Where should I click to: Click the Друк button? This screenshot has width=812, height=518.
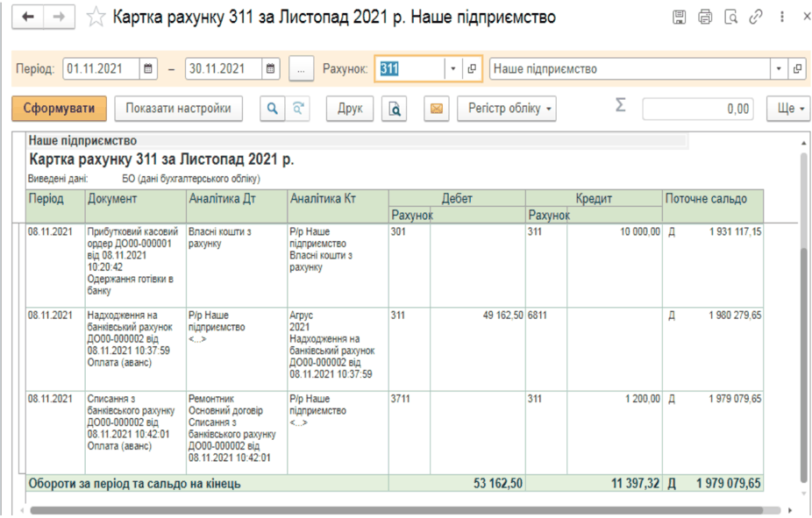[350, 108]
